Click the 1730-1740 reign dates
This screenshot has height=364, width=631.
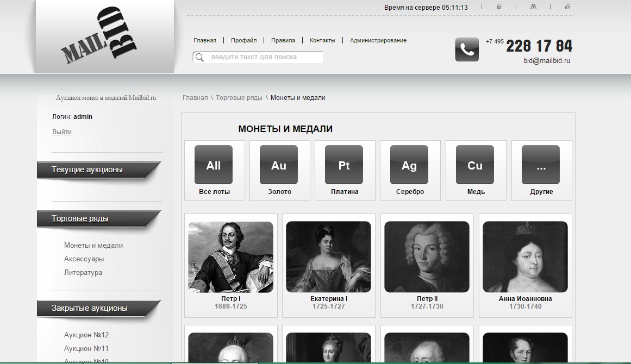click(525, 306)
